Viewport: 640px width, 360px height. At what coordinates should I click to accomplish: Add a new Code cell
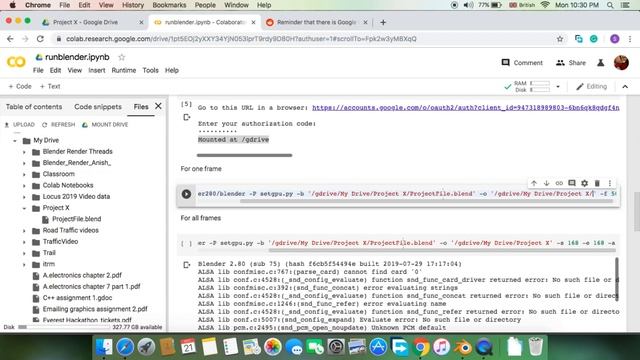20,87
